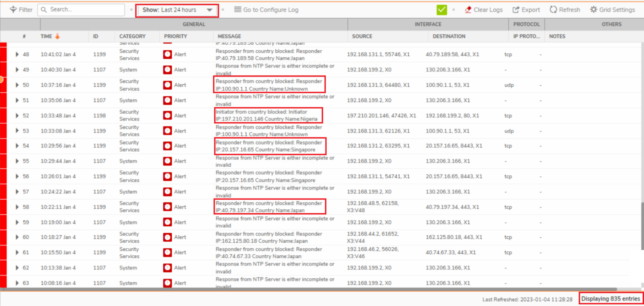Screen dimensions: 644x306
Task: Click the red Alert icon in row 61
Action: pyautogui.click(x=167, y=252)
